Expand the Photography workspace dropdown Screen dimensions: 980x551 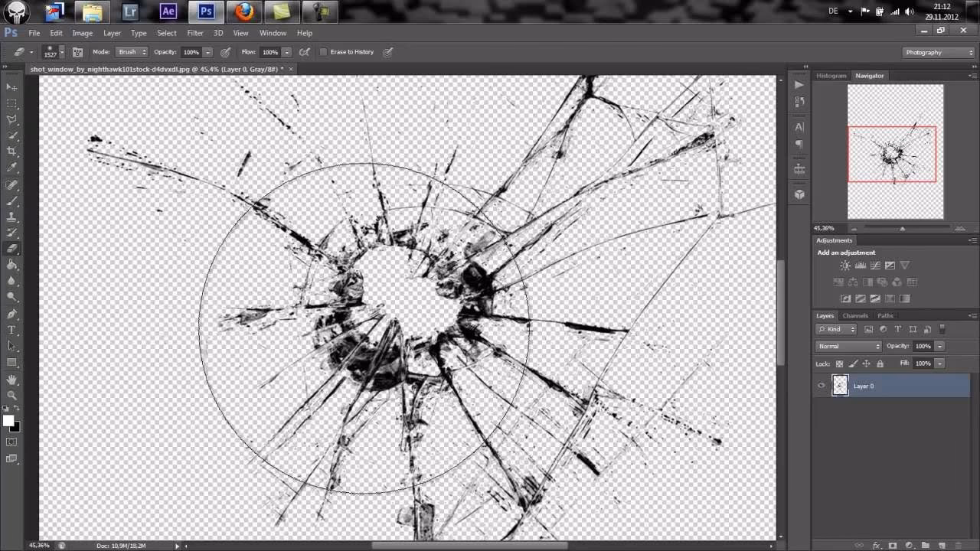tap(939, 52)
